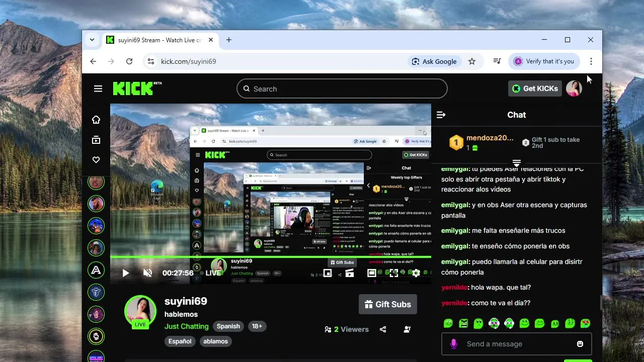This screenshot has height=362, width=644.
Task: Enter fullscreen on the video player
Action: [394, 273]
